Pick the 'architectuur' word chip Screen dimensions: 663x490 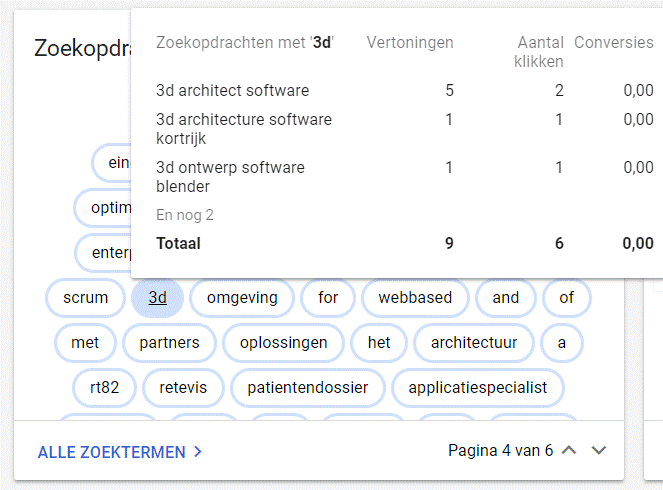tap(474, 342)
